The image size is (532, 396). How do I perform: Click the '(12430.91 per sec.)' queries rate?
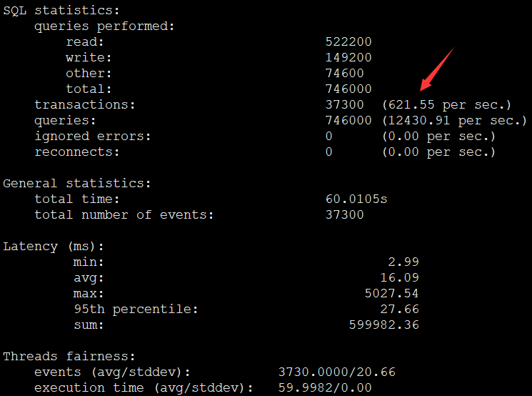[454, 121]
